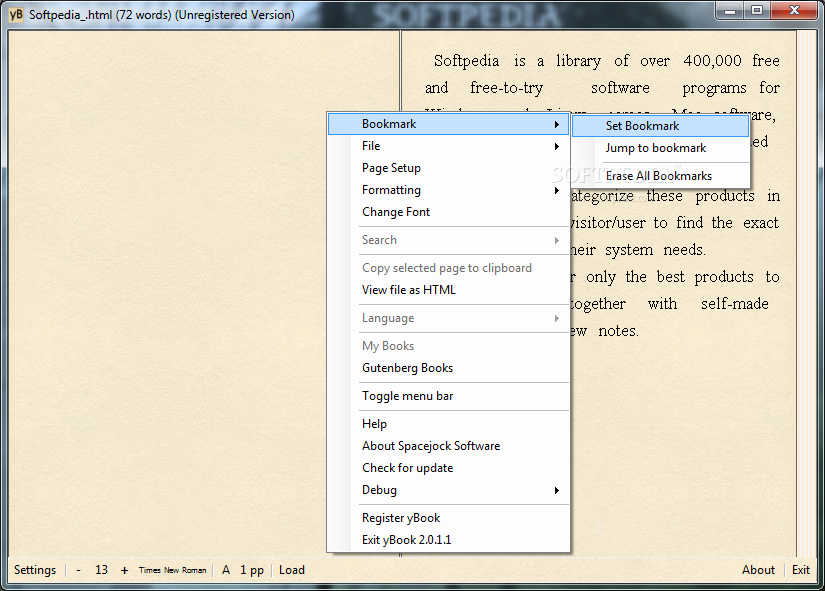Choose Change Font menu item
Viewport: 825px width, 591px height.
(x=447, y=212)
